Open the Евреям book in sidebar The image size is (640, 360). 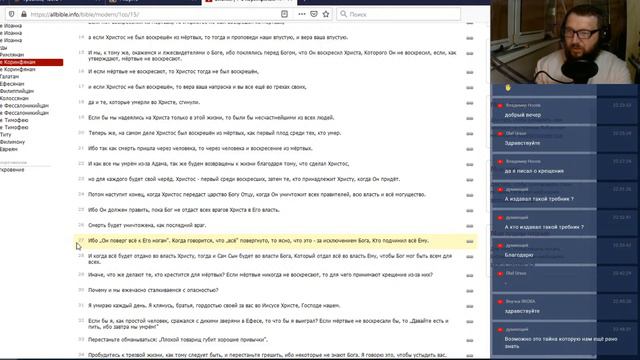point(9,149)
